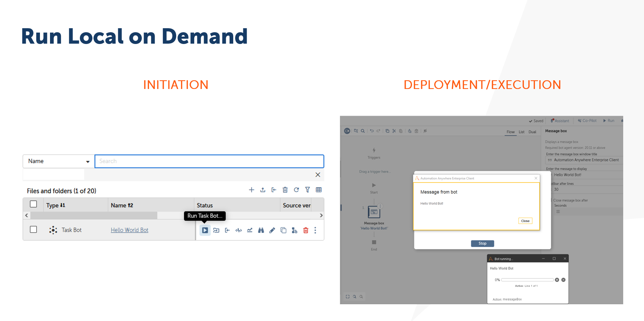Clear the search filter with the X

(x=318, y=175)
